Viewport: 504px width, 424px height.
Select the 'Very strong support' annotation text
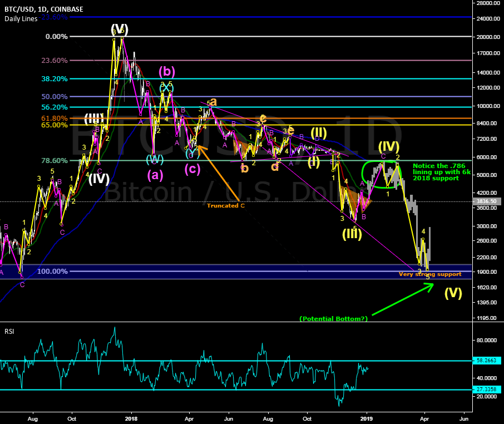click(430, 274)
